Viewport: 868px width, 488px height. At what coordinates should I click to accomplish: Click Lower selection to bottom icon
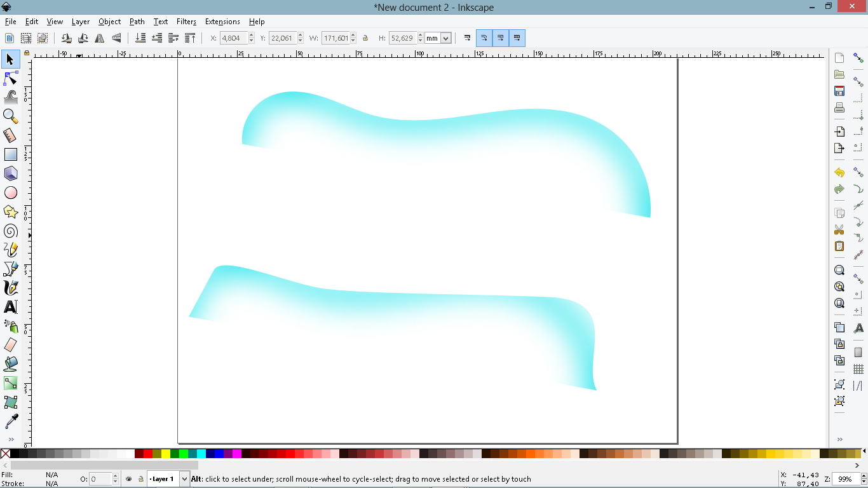pos(140,38)
